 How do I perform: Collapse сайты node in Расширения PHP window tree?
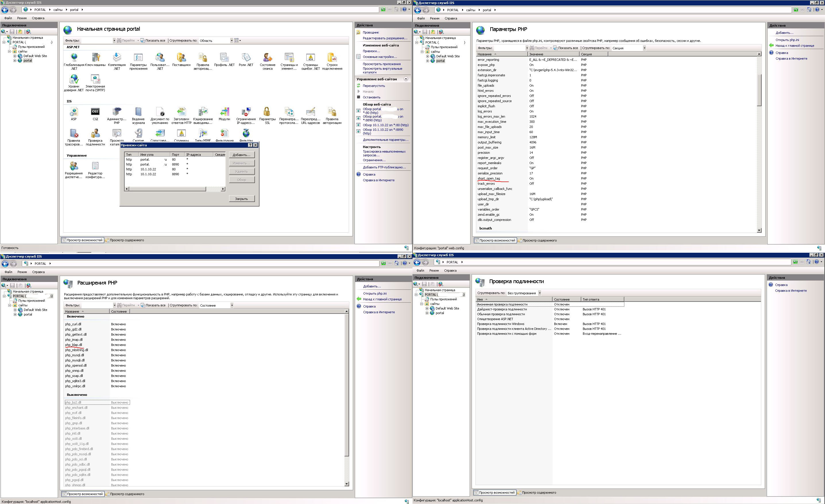pos(10,305)
